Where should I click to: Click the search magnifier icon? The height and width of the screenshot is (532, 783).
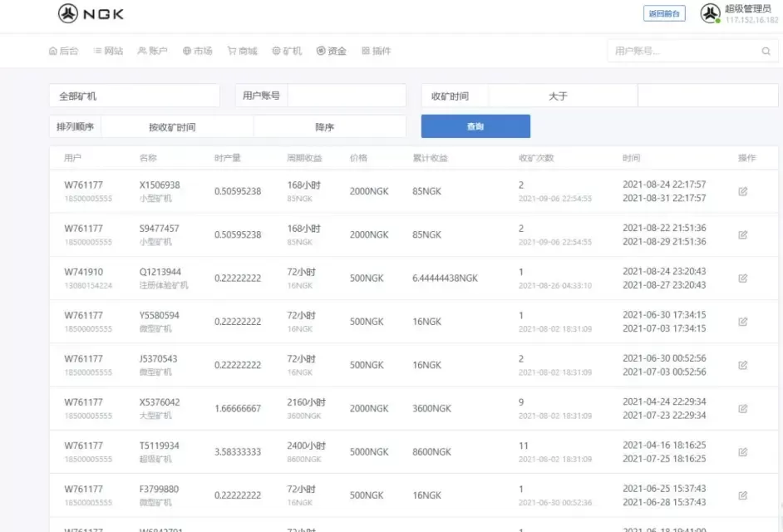766,51
